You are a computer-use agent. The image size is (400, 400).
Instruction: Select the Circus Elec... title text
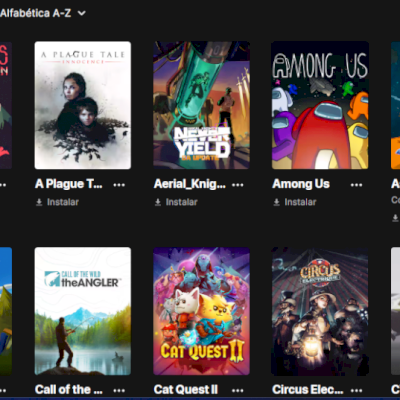click(308, 390)
